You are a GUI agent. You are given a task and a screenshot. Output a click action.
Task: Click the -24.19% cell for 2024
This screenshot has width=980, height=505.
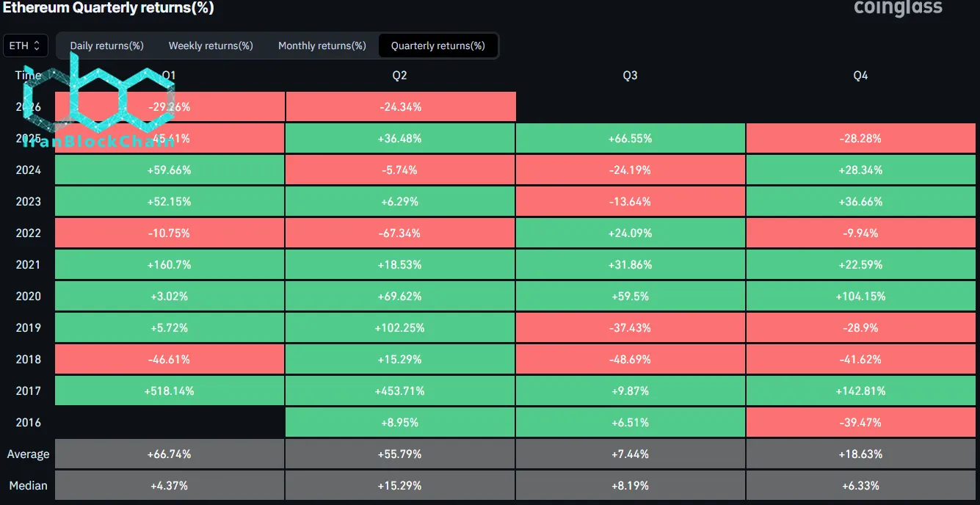click(x=631, y=170)
